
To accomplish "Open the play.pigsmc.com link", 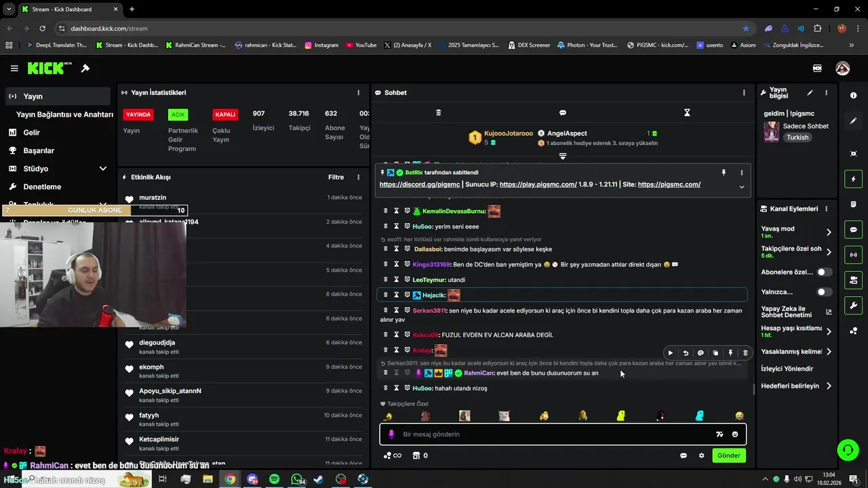I will [538, 184].
